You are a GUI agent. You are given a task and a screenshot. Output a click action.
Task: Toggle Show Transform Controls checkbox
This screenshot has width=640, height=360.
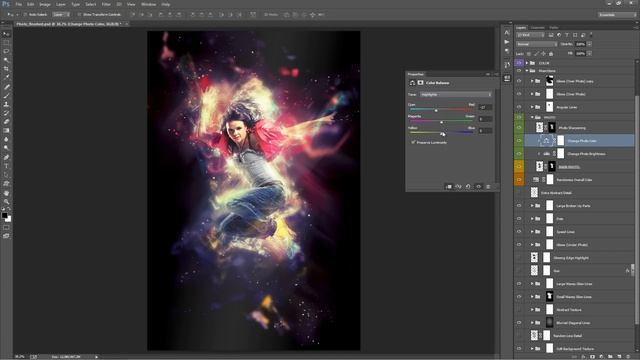pyautogui.click(x=79, y=14)
